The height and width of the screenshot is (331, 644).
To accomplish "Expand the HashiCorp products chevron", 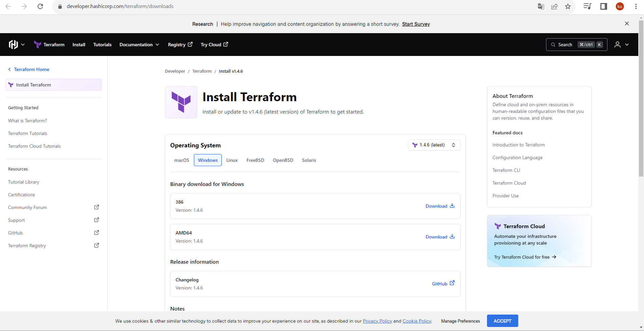I will (23, 44).
